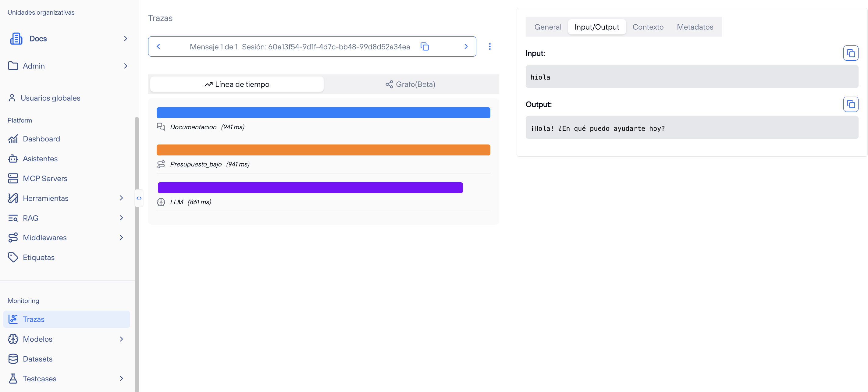Expand the Docs organizational unit
This screenshot has width=868, height=392.
125,39
